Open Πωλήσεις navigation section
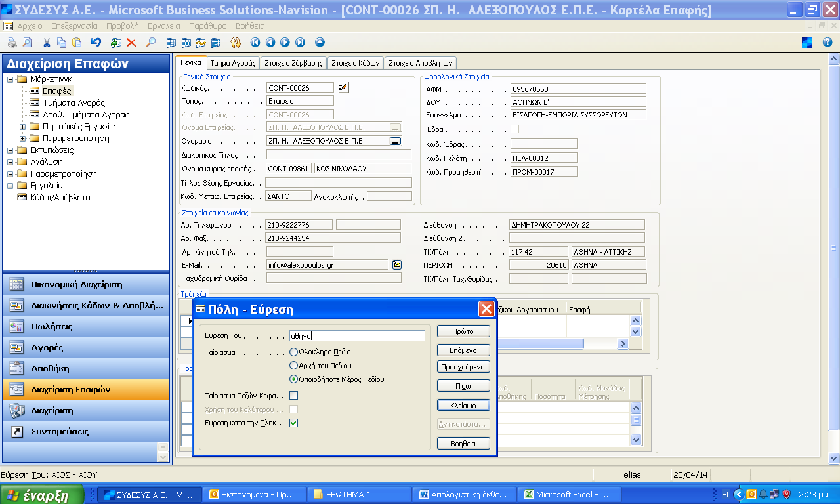 [85, 327]
